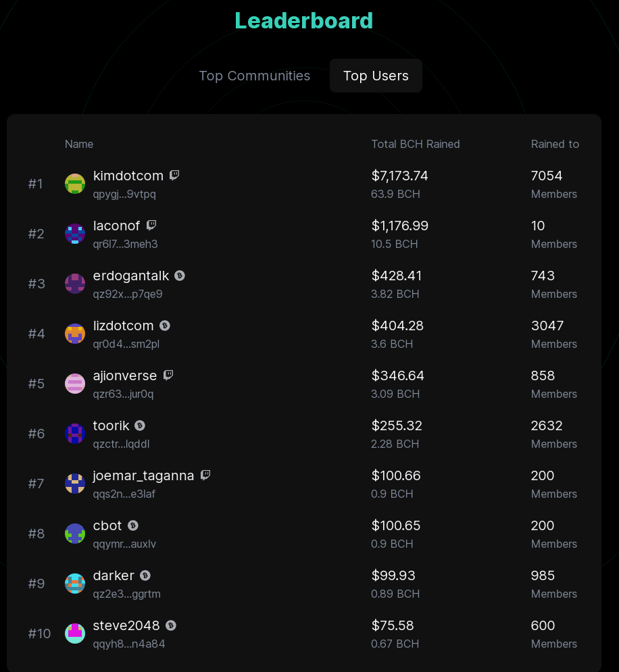Click the BCH coin icon beside lizdotcom
The image size is (619, 672).
[165, 326]
